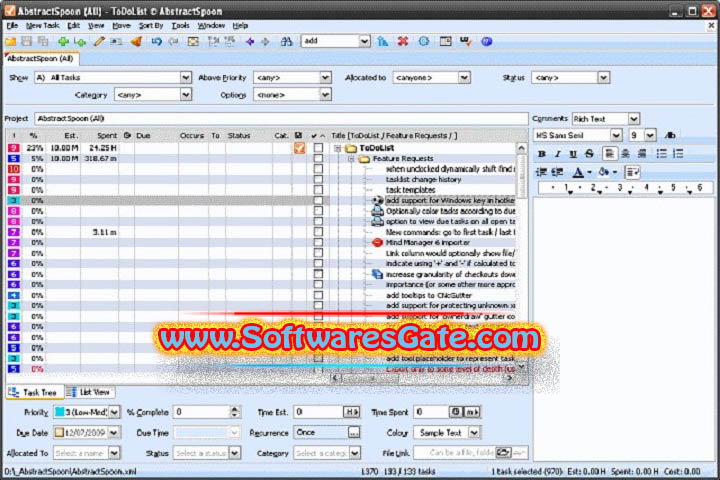Toggle Strikethrough in comments formatting bar

[x=589, y=154]
